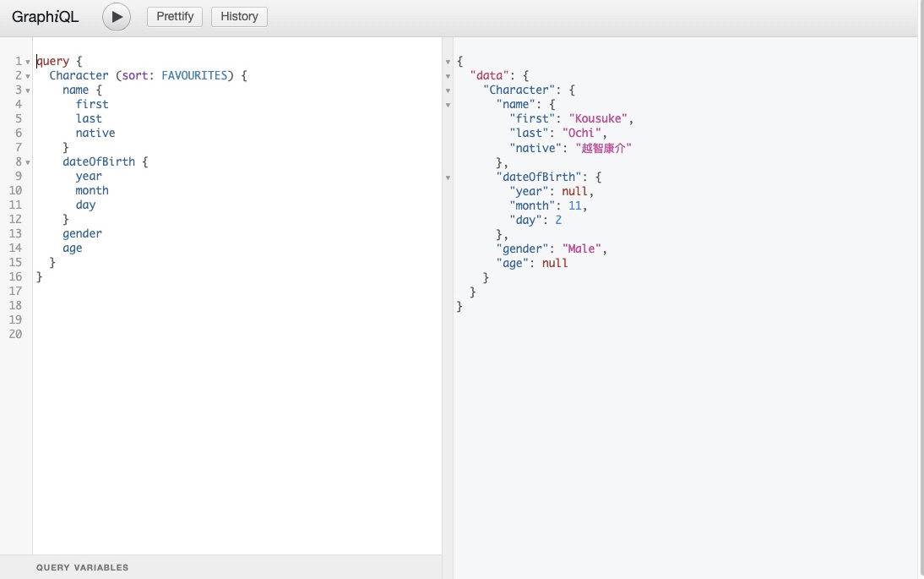The image size is (924, 579).
Task: Select the FAVOURITES enum value
Action: [194, 75]
